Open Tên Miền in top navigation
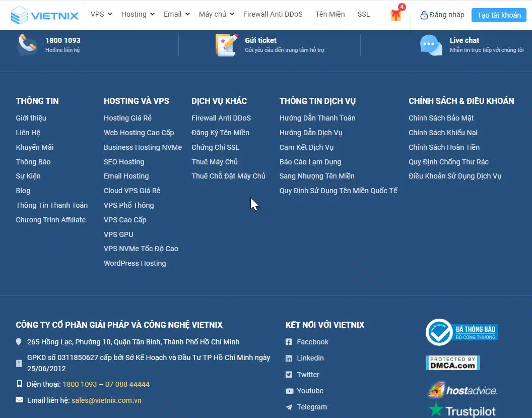Viewport: 532px width, 418px height. [x=330, y=14]
